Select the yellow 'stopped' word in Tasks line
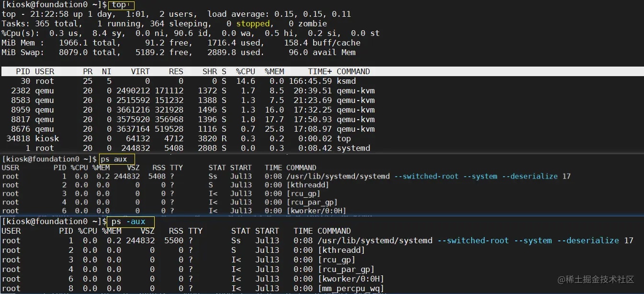Viewport: 644px width, 294px height. point(253,23)
